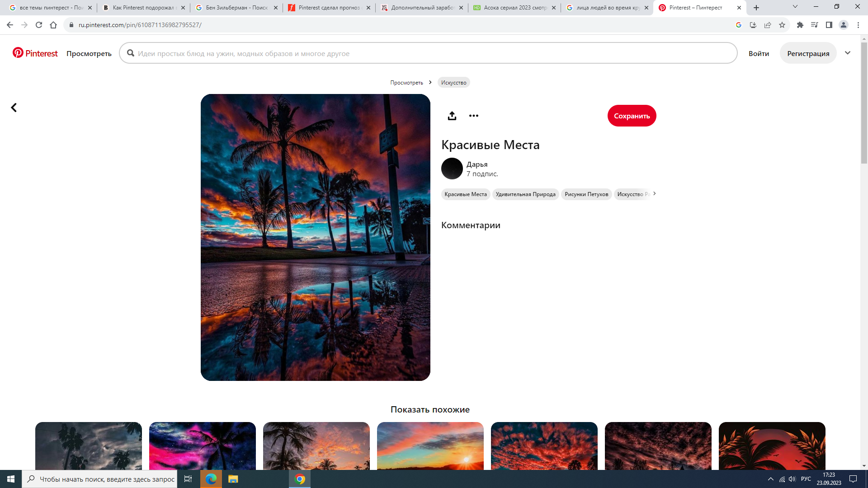This screenshot has width=868, height=488.
Task: Open volume control in system tray
Action: tap(792, 479)
